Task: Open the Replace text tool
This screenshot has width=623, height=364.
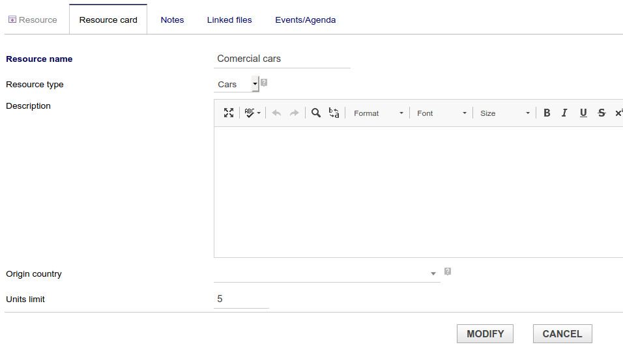Action: [334, 113]
